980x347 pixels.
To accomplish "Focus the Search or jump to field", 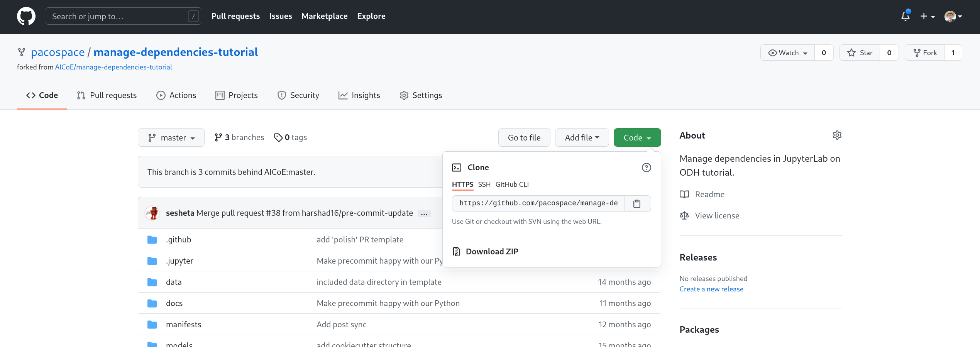I will tap(124, 16).
